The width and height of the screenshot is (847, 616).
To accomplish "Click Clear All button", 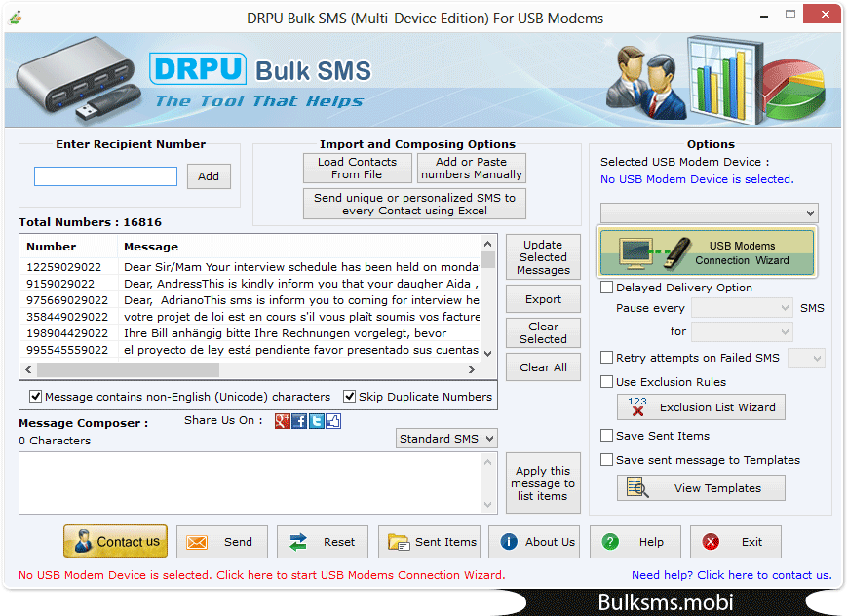I will pos(543,366).
